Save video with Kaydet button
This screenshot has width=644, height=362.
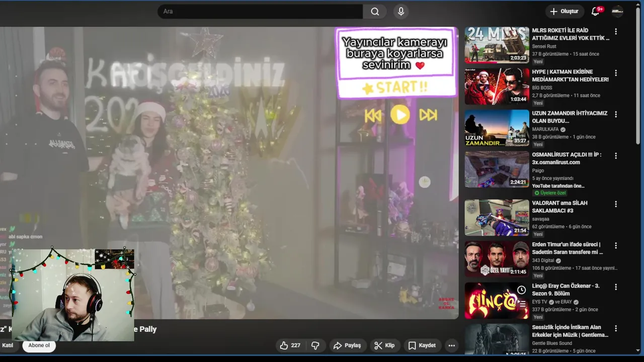(x=422, y=345)
